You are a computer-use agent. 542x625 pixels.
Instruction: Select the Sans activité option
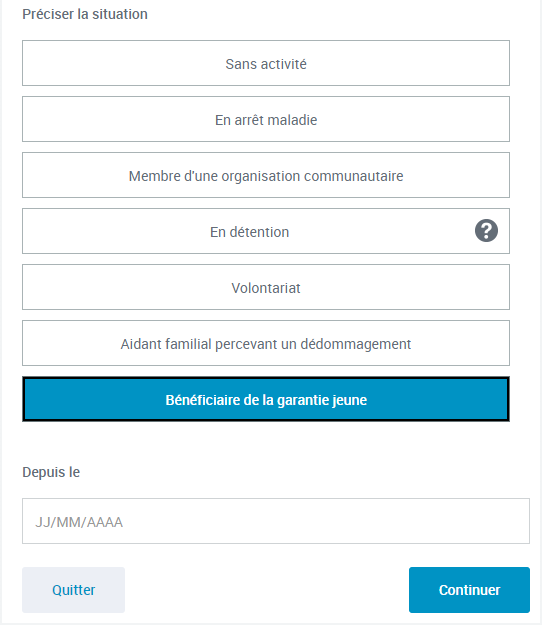pyautogui.click(x=266, y=63)
